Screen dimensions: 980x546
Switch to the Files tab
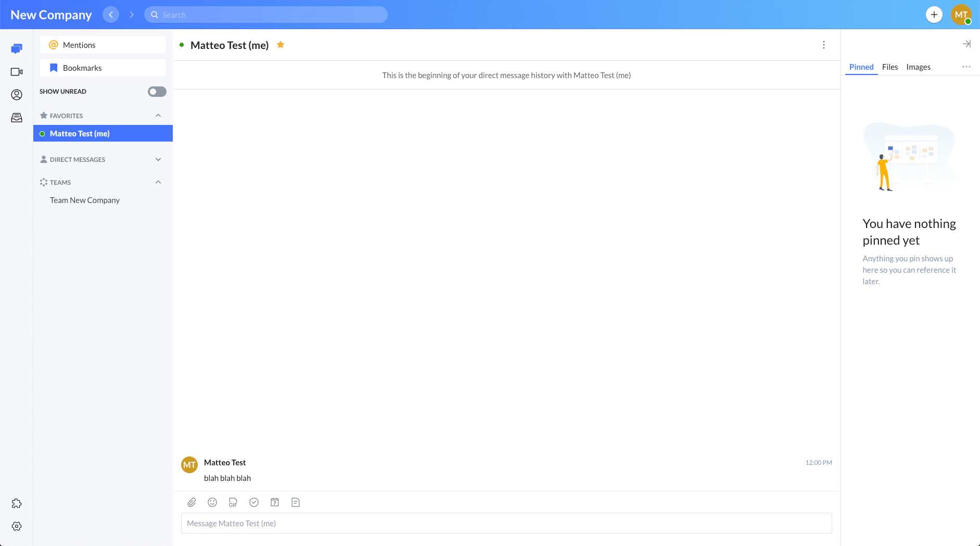889,67
